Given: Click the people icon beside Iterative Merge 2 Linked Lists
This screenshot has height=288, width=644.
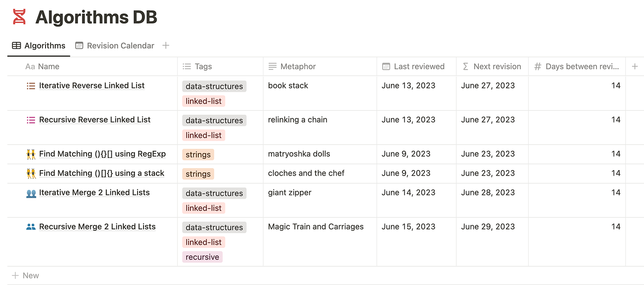Looking at the screenshot, I should [x=31, y=193].
